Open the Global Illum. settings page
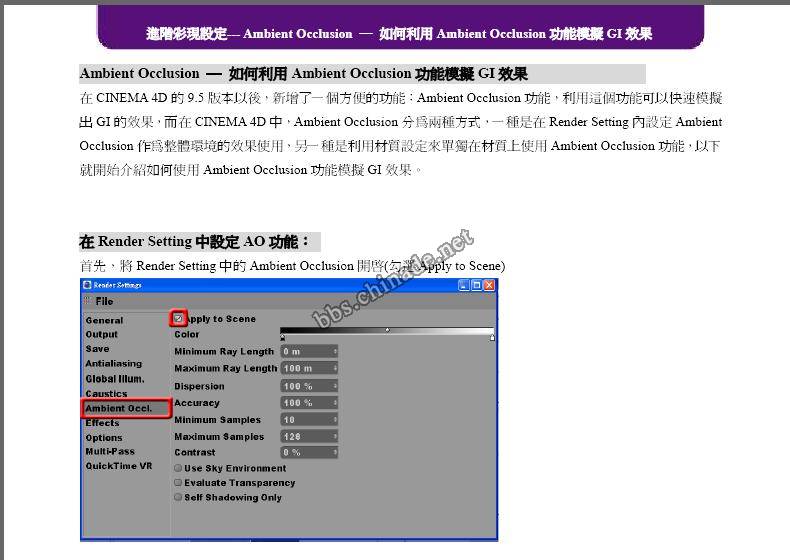 115,379
